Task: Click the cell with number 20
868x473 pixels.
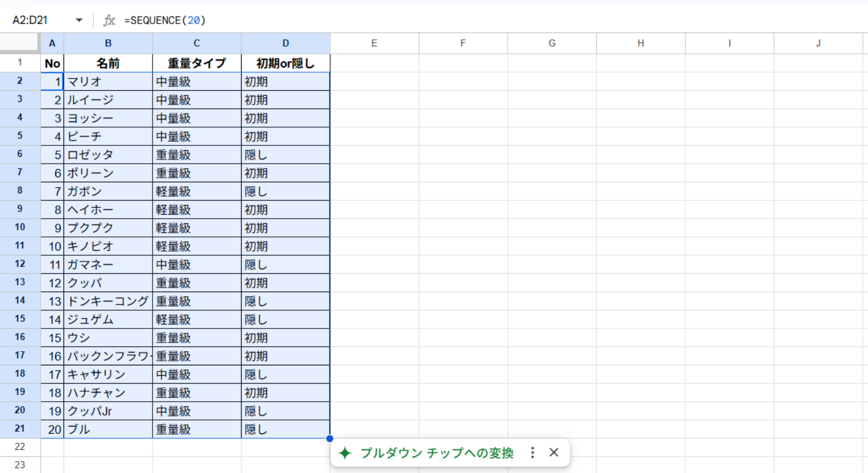Action: click(52, 429)
